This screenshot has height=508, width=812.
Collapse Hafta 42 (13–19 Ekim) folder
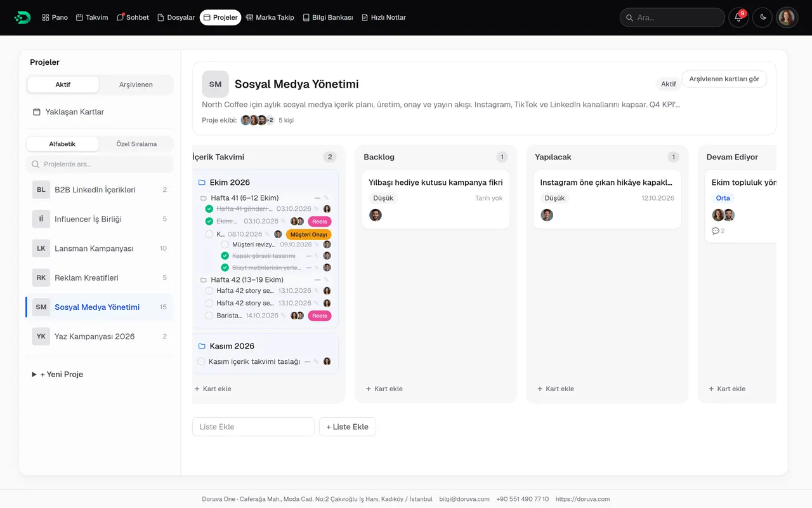pyautogui.click(x=204, y=280)
